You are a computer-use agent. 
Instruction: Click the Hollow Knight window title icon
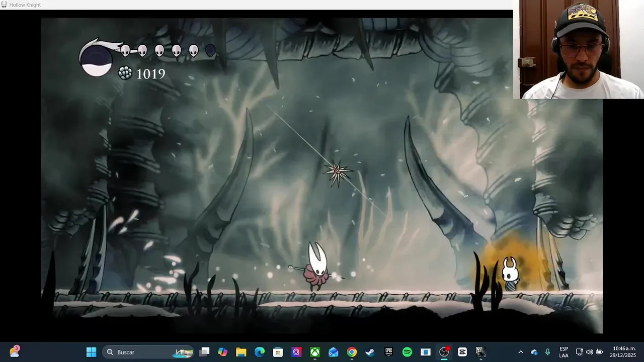tap(4, 5)
